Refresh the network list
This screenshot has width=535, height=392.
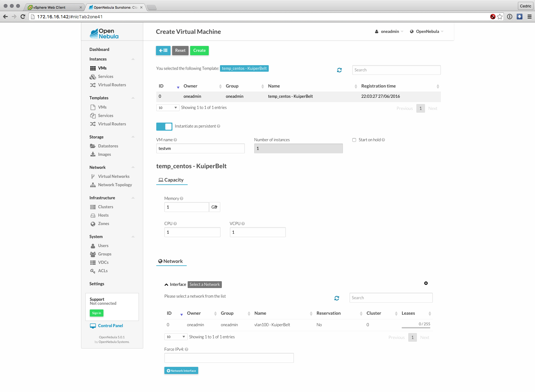(x=336, y=298)
